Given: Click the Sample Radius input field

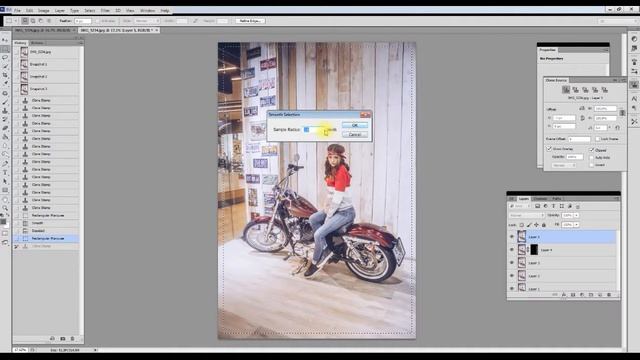Looking at the screenshot, I should tap(315, 129).
